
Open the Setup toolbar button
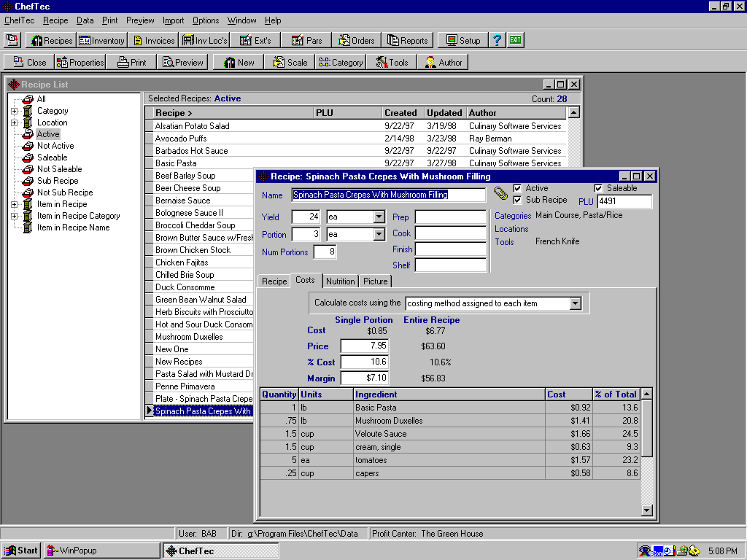click(462, 41)
